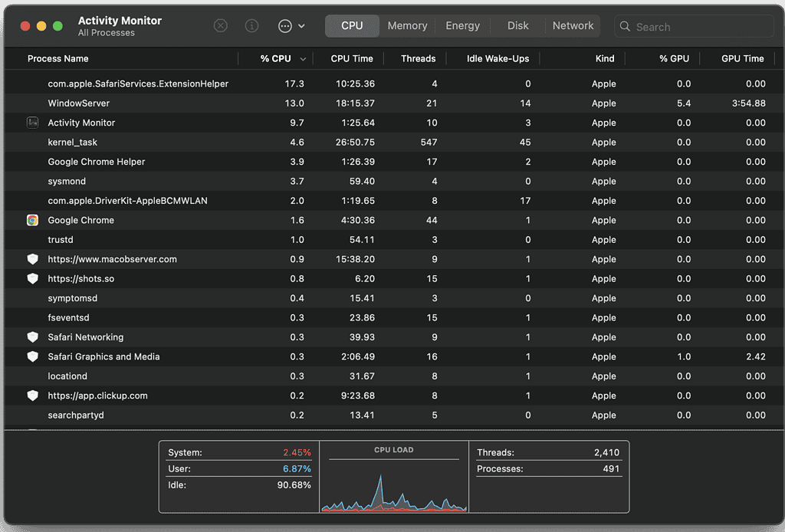Screen dimensions: 785x532
Task: Click the All Processes subtitle
Action: 106,32
